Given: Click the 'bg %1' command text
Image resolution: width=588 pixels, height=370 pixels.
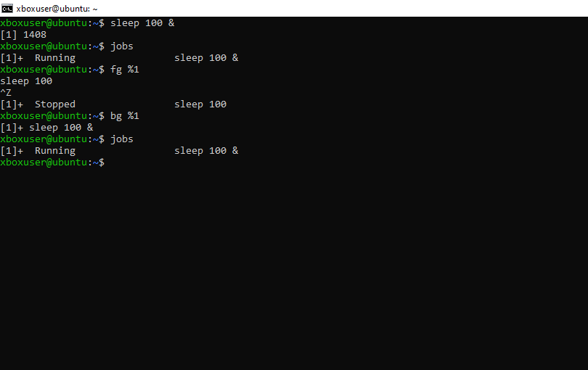Looking at the screenshot, I should coord(125,116).
